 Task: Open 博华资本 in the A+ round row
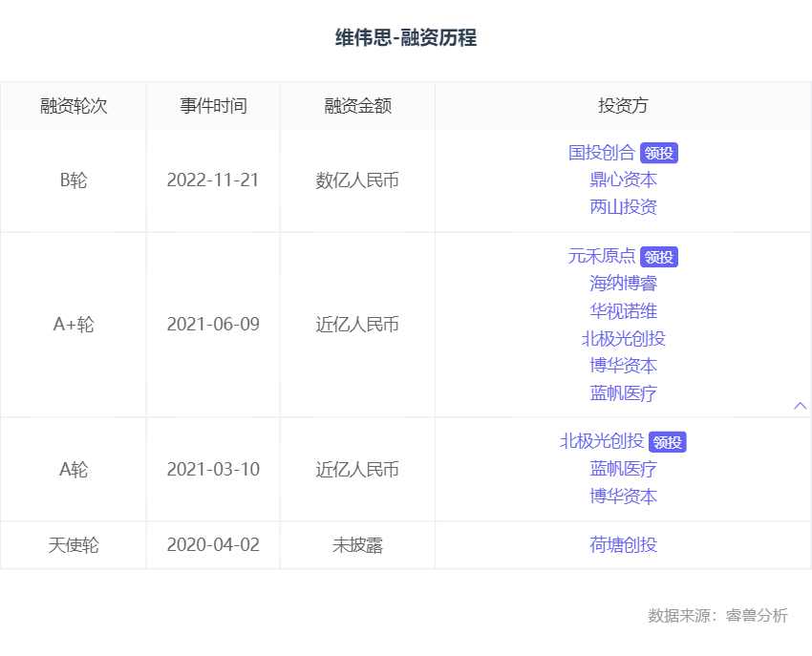(x=623, y=366)
